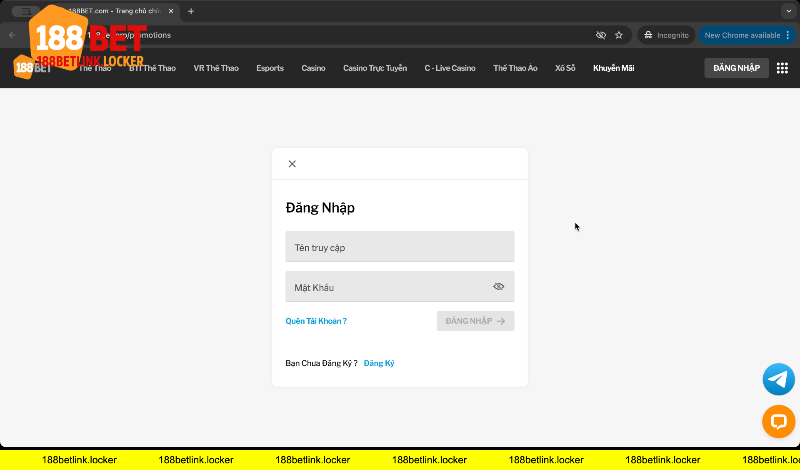Expand the tab search dropdown arrow
The height and width of the screenshot is (470, 800).
pos(786,11)
